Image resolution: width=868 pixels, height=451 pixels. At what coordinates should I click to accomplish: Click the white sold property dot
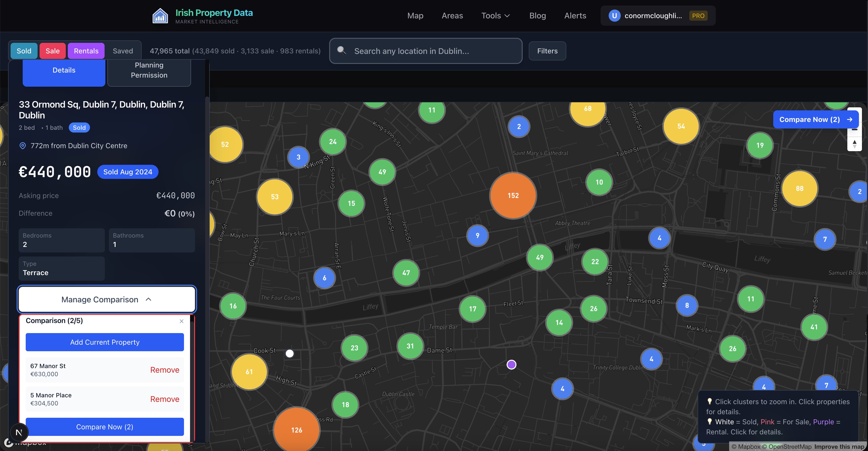[289, 353]
